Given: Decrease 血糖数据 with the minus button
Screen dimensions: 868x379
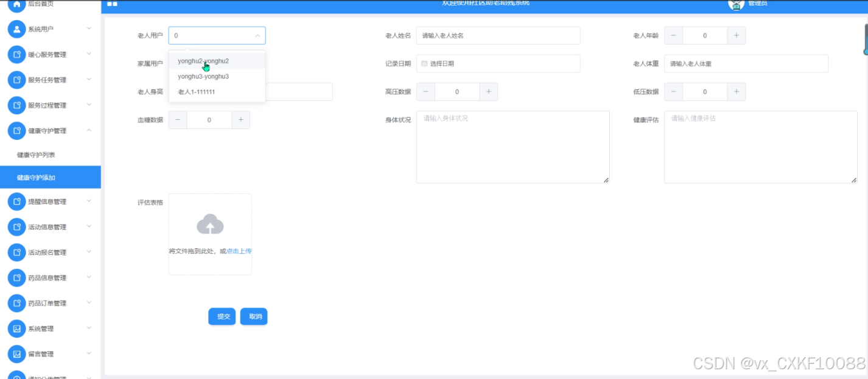Looking at the screenshot, I should click(x=178, y=120).
